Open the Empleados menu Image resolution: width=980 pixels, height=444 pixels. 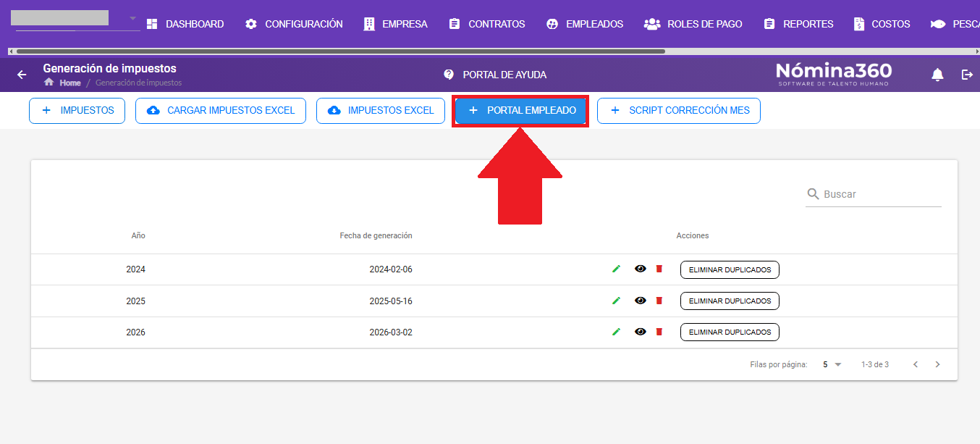585,24
